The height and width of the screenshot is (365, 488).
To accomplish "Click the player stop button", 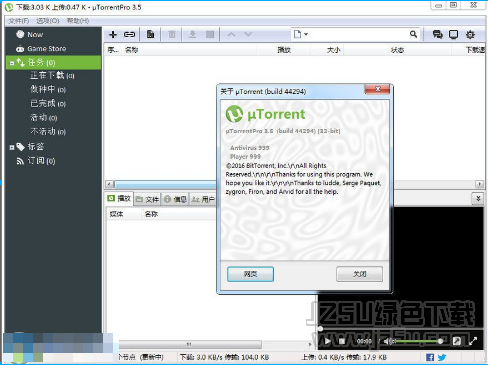I will (342, 341).
